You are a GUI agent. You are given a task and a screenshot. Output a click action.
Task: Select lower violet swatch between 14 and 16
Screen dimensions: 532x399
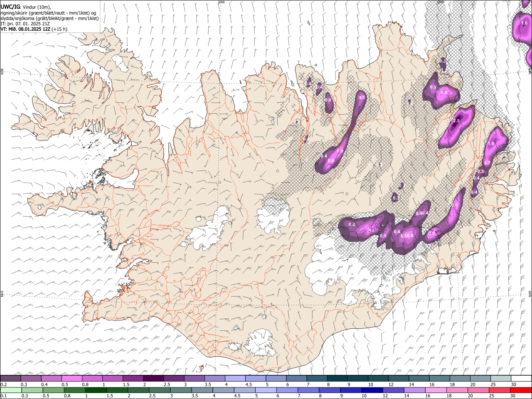pos(415,390)
